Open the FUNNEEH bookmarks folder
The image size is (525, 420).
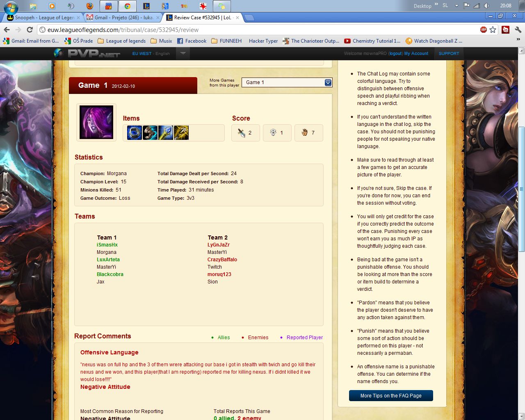click(x=226, y=41)
